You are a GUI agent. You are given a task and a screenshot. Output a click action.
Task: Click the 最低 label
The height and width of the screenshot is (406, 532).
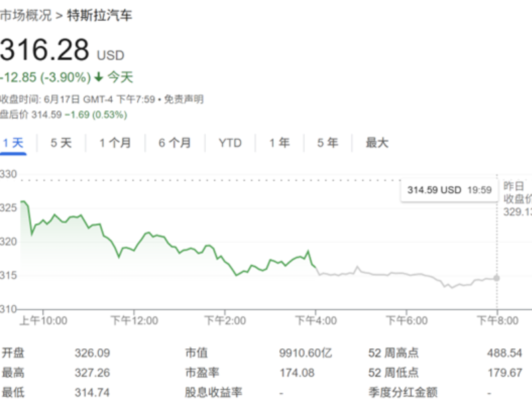(x=13, y=393)
